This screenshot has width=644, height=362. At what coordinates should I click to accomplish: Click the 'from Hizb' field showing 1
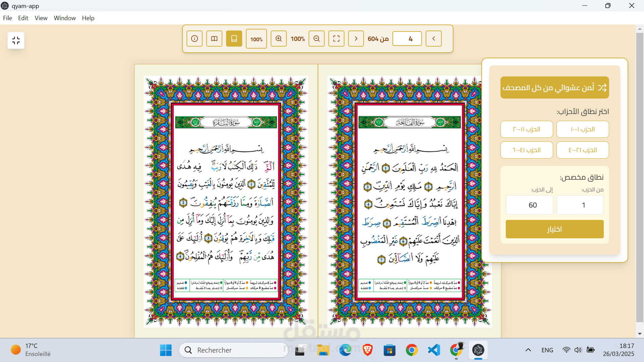(x=580, y=205)
